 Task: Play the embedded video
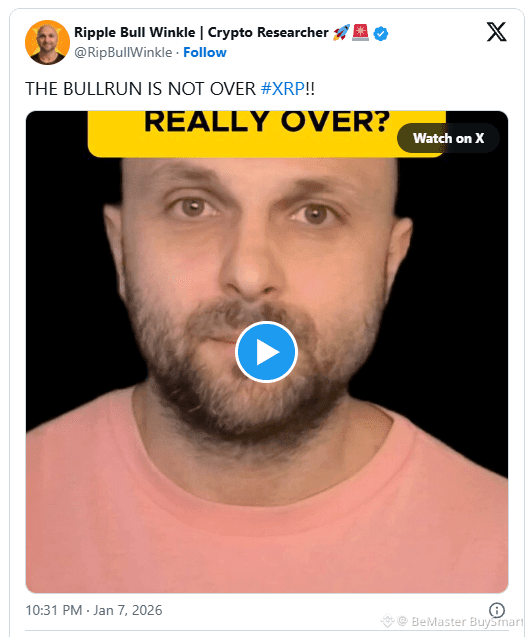pos(267,352)
